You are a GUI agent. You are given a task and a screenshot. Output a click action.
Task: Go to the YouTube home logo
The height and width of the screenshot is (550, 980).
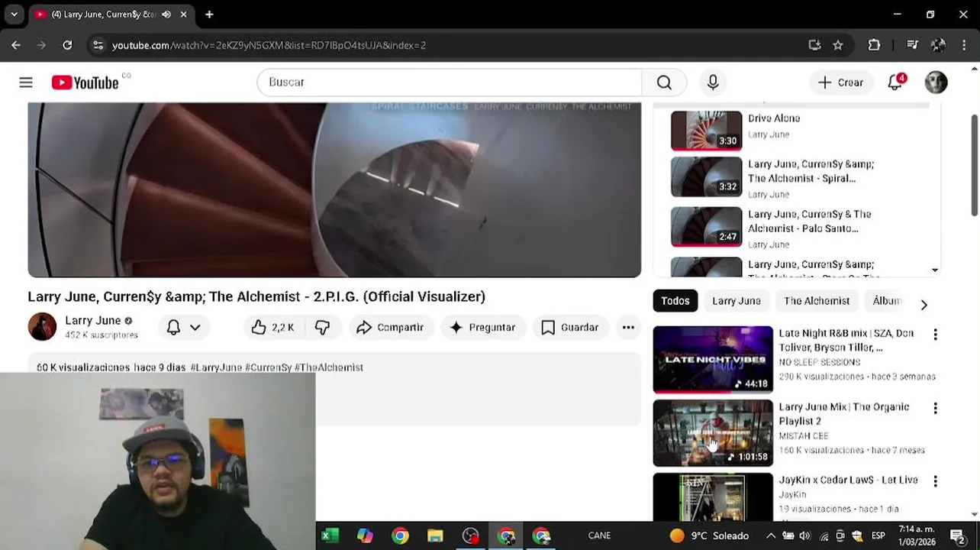(85, 82)
